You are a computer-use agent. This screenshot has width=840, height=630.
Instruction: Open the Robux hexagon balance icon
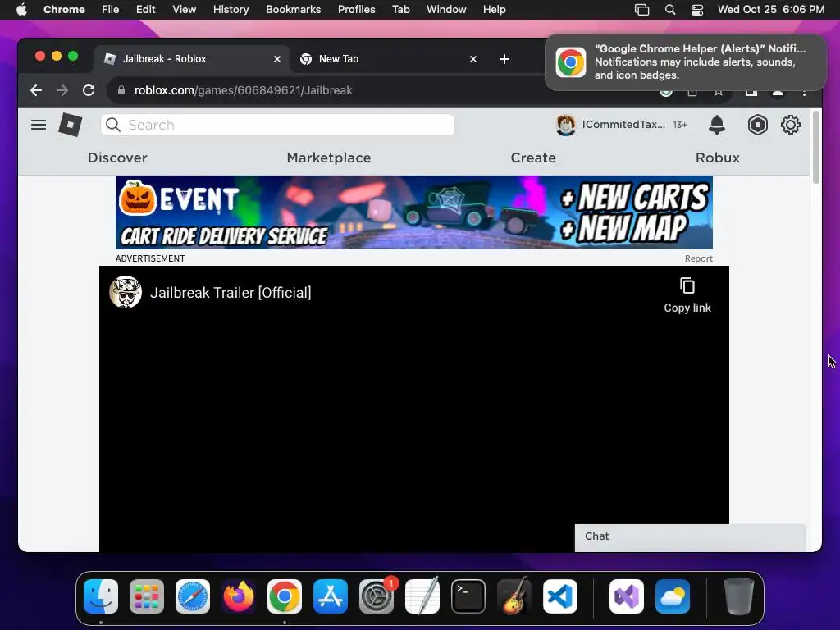[757, 125]
